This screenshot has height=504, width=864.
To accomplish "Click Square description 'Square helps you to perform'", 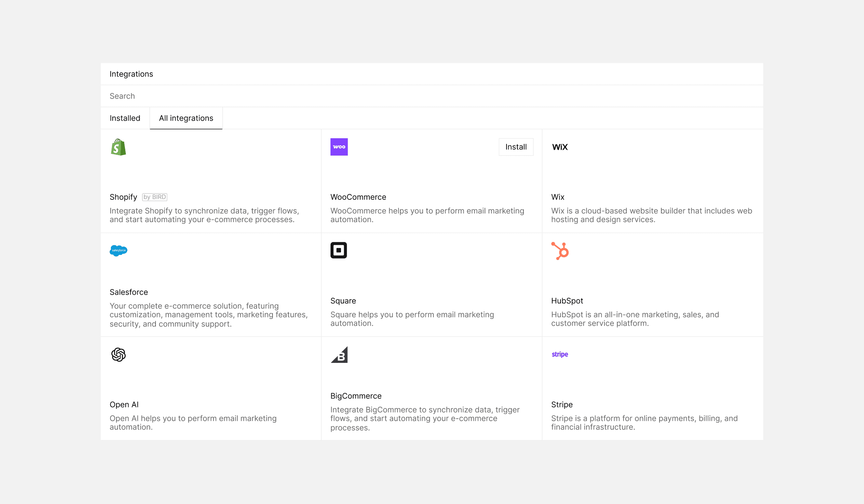I will point(412,319).
